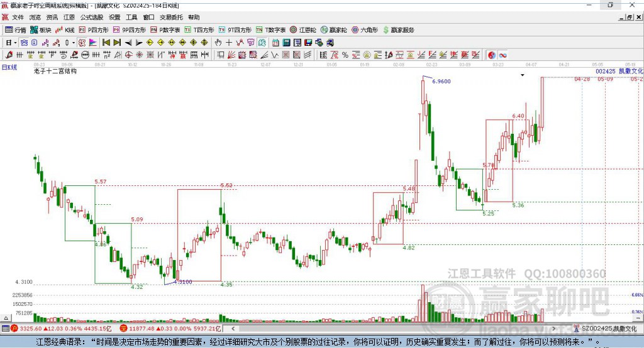Expand the candlestick style dropdown arrow
The height and width of the screenshot is (348, 644).
coord(74,43)
